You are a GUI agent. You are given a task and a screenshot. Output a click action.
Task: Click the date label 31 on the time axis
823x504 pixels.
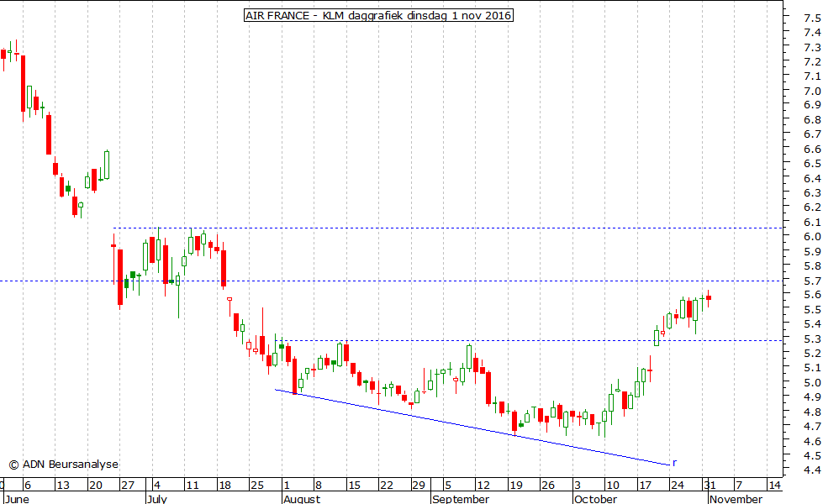[x=710, y=486]
